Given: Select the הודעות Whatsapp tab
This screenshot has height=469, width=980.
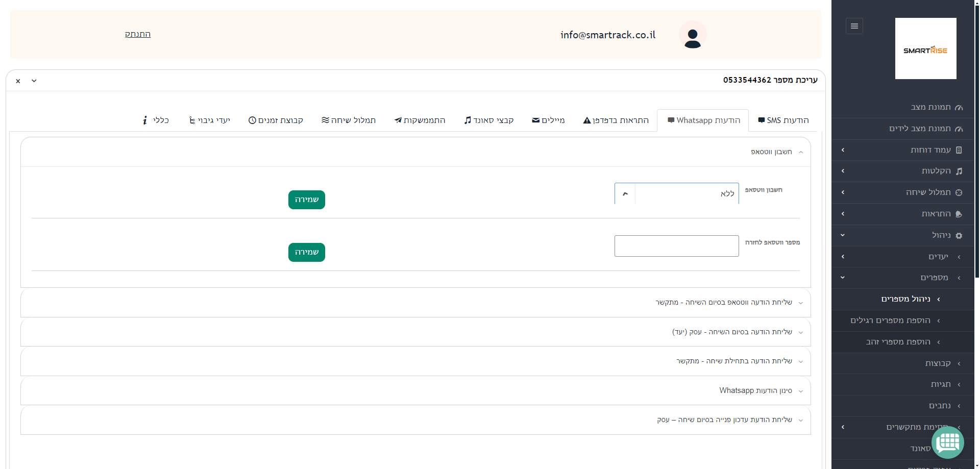Looking at the screenshot, I should click(x=703, y=120).
